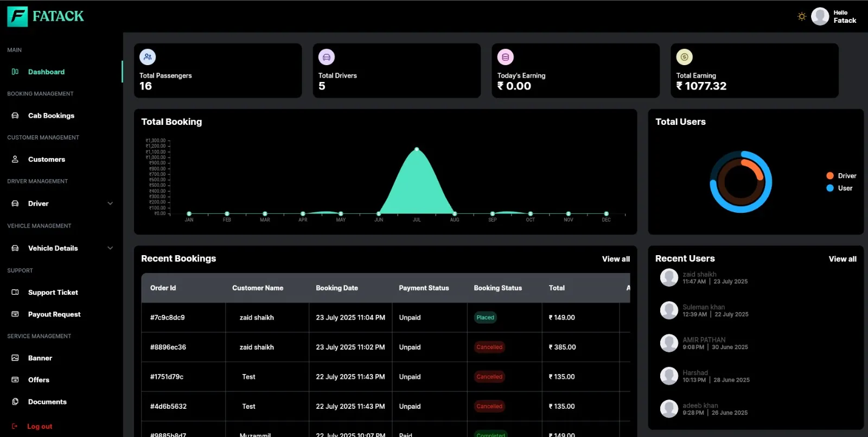
Task: Click View all for Recent Users
Action: coord(843,259)
